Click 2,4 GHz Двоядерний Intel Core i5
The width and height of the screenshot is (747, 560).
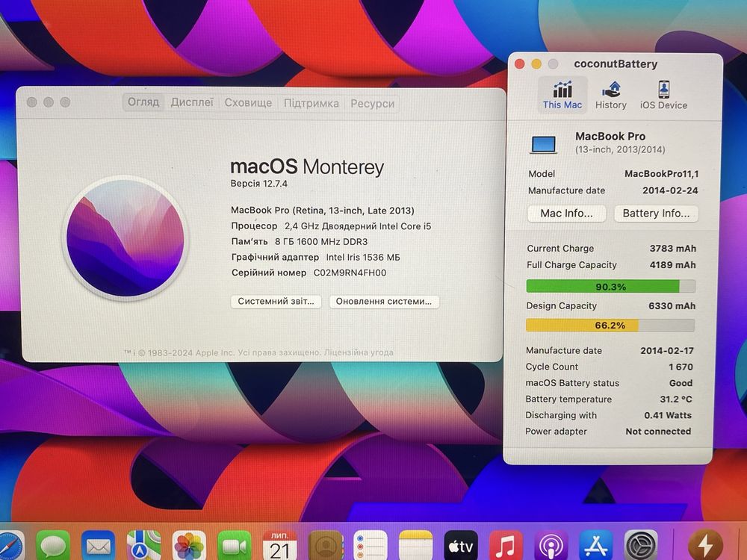pyautogui.click(x=358, y=226)
